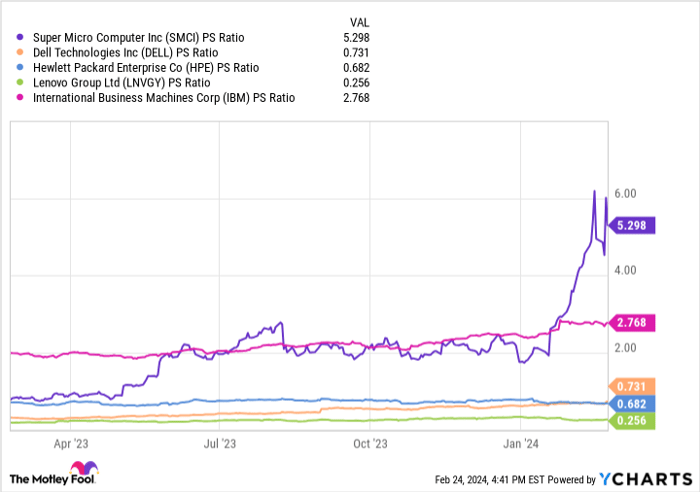
Task: Click legend value 0.682 for HPE
Action: click(x=356, y=68)
